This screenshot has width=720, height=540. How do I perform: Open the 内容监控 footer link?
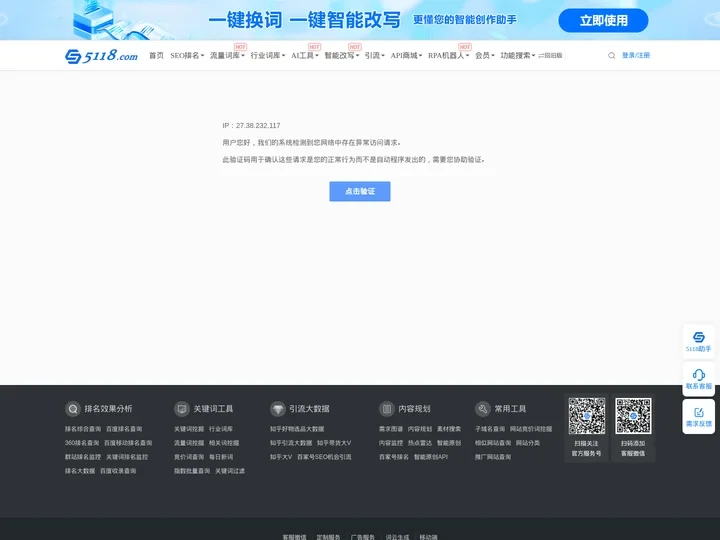[x=391, y=443]
